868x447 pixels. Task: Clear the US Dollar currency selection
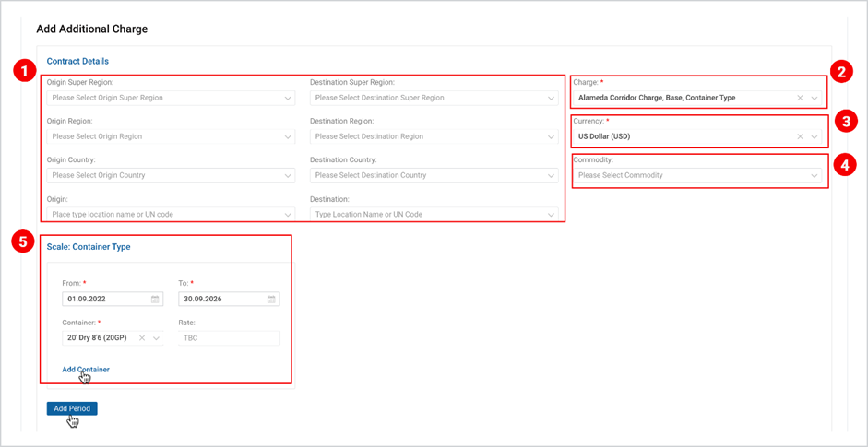(x=800, y=136)
